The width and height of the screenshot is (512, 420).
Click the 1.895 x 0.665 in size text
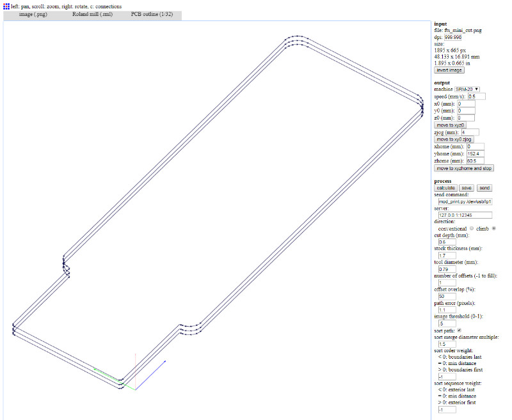point(452,63)
